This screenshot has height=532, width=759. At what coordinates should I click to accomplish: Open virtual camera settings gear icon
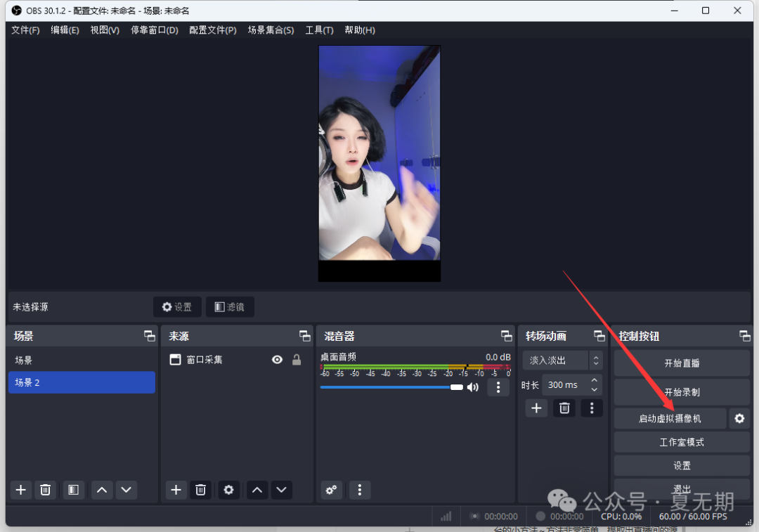tap(739, 419)
